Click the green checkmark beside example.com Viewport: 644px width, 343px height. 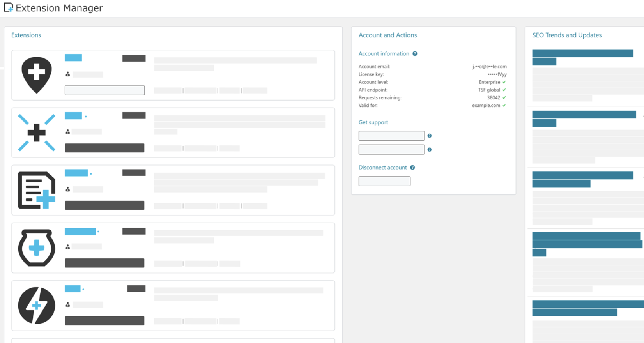pos(504,106)
